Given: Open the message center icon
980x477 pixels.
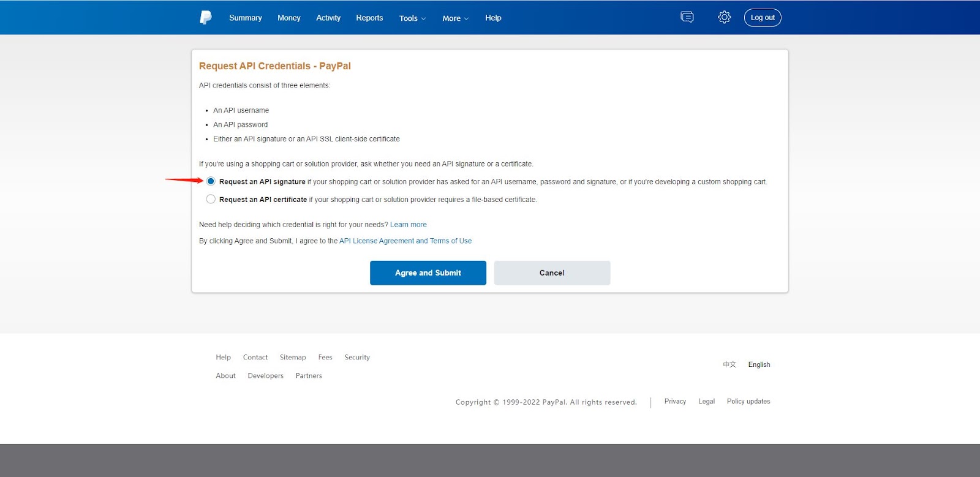Looking at the screenshot, I should pyautogui.click(x=687, y=17).
